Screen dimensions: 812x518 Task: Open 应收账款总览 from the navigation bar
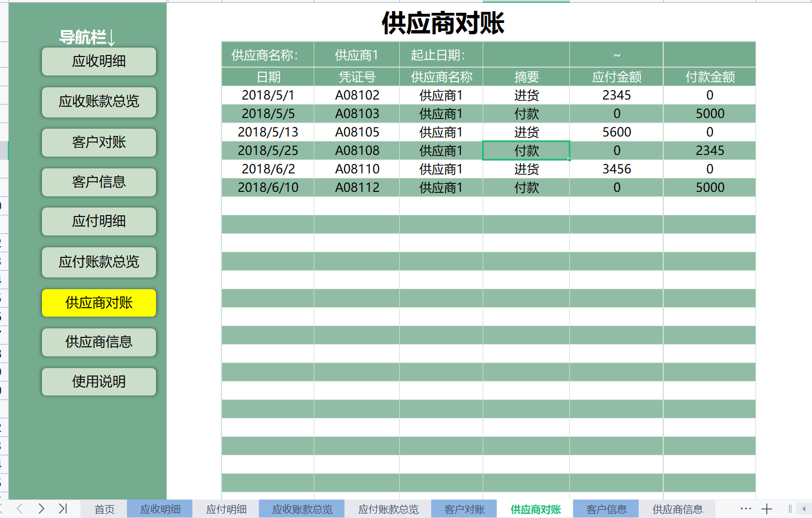(98, 102)
